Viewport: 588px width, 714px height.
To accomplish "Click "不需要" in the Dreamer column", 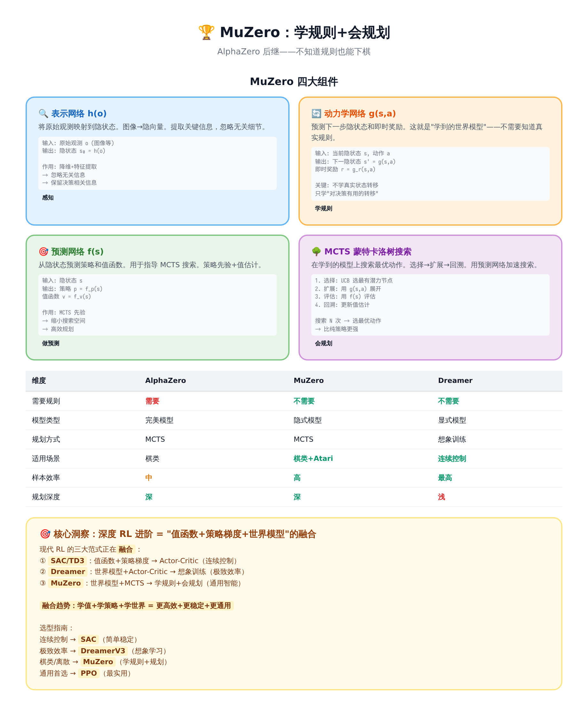I will click(448, 401).
